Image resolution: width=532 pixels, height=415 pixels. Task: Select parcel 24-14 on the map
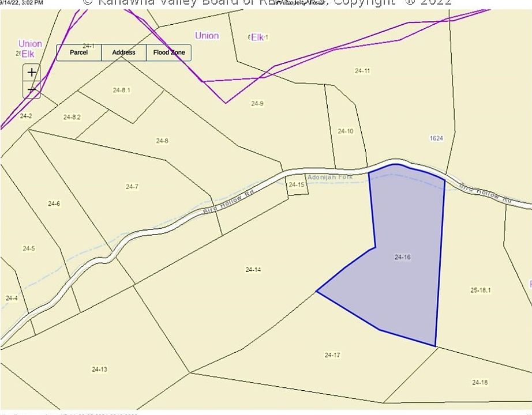(x=253, y=270)
